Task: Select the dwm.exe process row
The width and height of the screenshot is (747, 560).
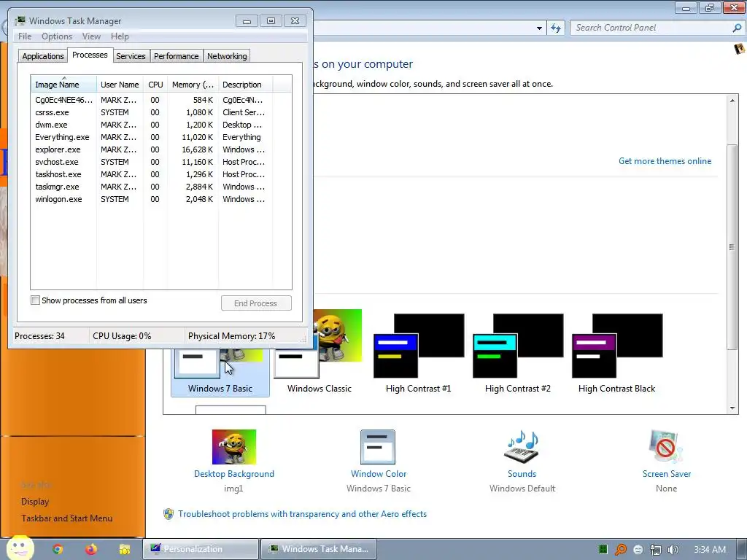Action: coord(161,125)
